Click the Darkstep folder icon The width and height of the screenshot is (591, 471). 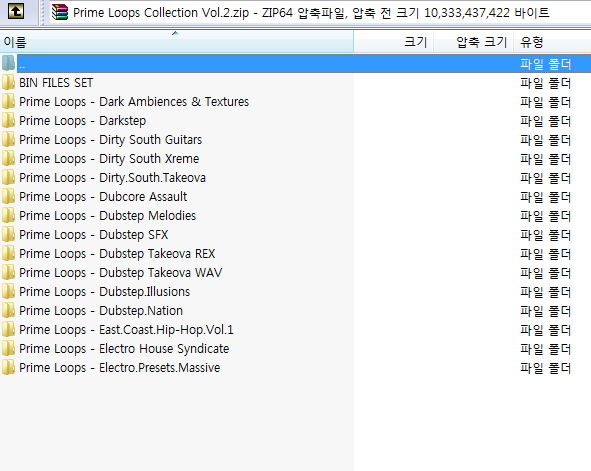click(8, 121)
